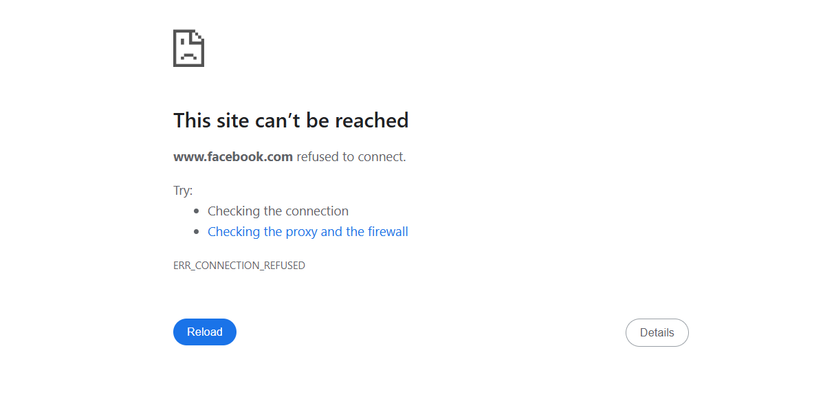
Task: Click the "refused to connect." text
Action: click(x=351, y=157)
